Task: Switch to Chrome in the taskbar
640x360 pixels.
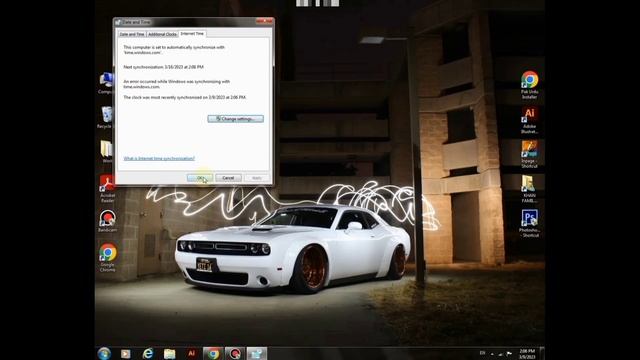Action: tap(213, 353)
